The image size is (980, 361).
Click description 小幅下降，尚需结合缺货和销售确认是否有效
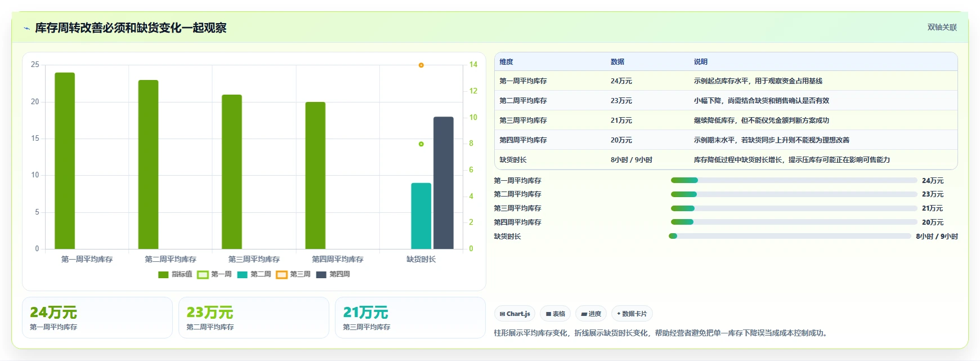[x=762, y=101]
